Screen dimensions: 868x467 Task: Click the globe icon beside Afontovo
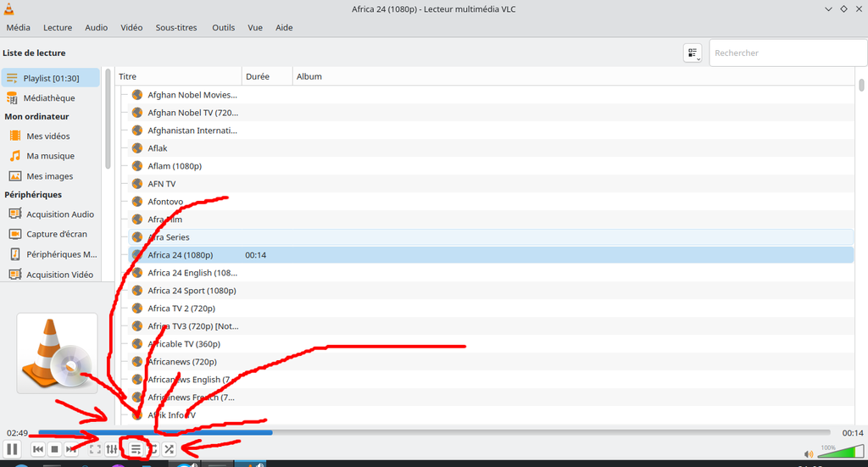click(137, 202)
